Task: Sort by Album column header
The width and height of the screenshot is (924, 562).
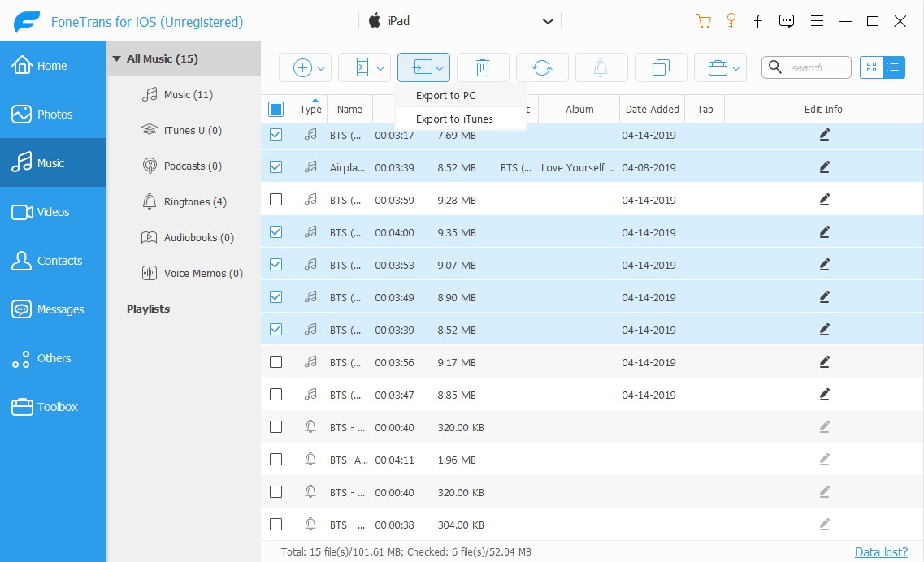Action: click(x=579, y=109)
